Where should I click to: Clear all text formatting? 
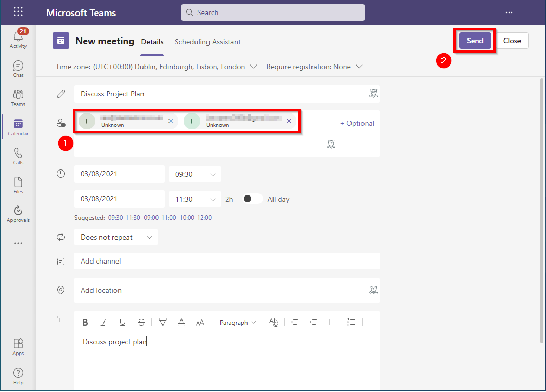point(274,323)
